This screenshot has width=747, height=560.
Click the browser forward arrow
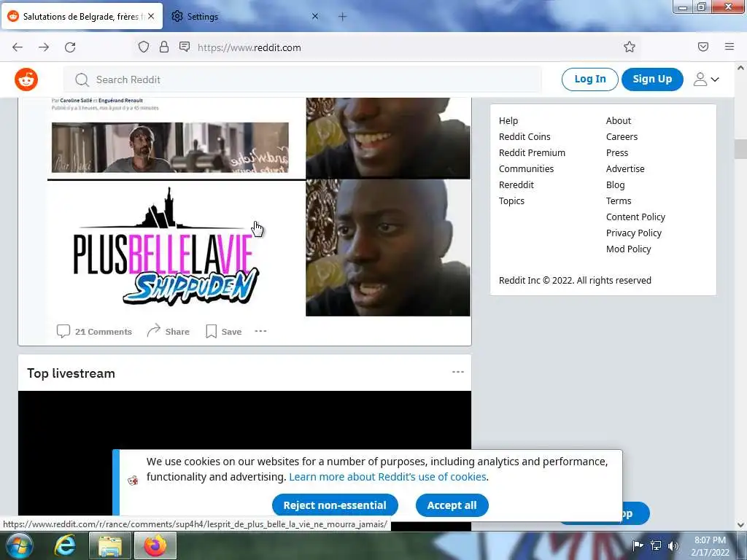point(44,47)
